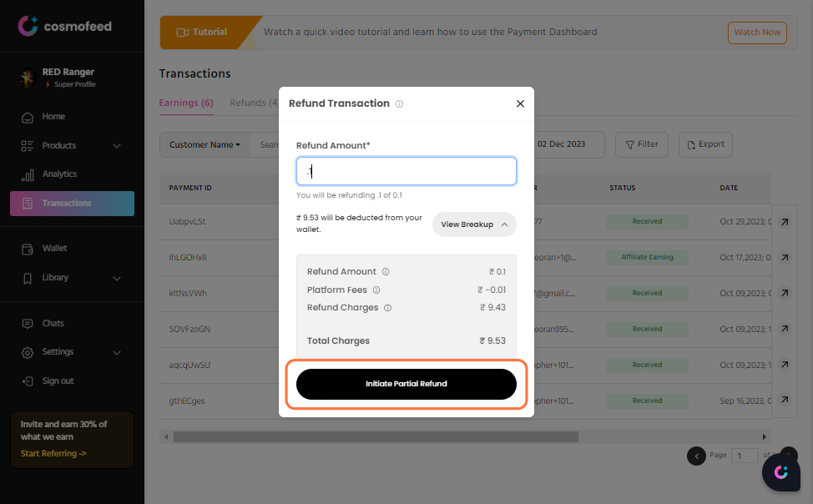
Task: Click the Watch Now tutorial button
Action: 757,33
